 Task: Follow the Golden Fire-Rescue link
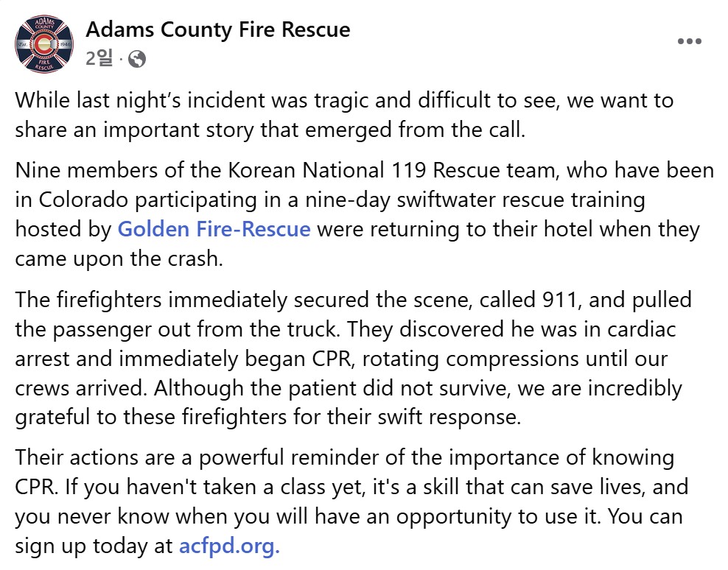(x=214, y=229)
